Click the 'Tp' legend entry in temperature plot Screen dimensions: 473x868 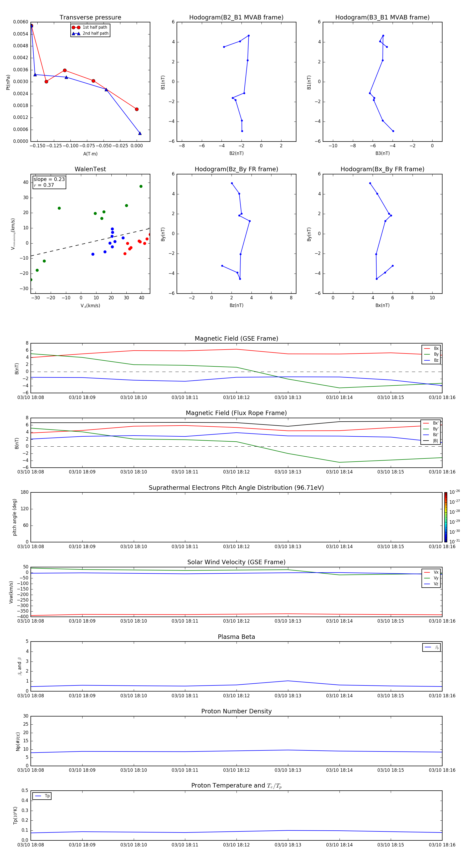pyautogui.click(x=42, y=796)
